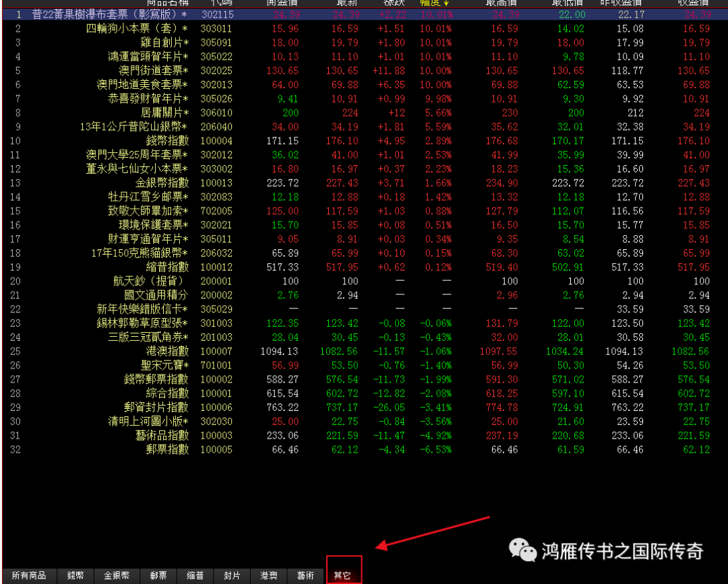Screen dimensions: 728x584
Task: Click 郵資封片指數 index name
Action: click(156, 408)
